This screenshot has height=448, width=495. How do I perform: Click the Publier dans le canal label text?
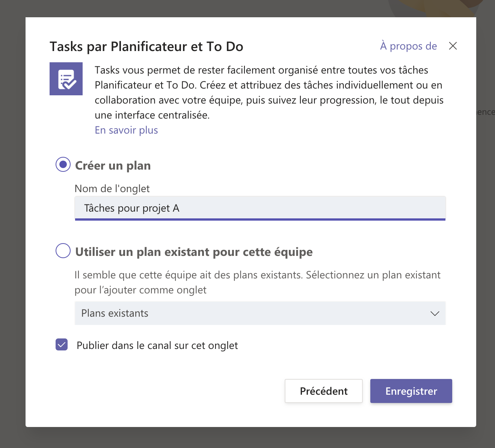pos(157,346)
